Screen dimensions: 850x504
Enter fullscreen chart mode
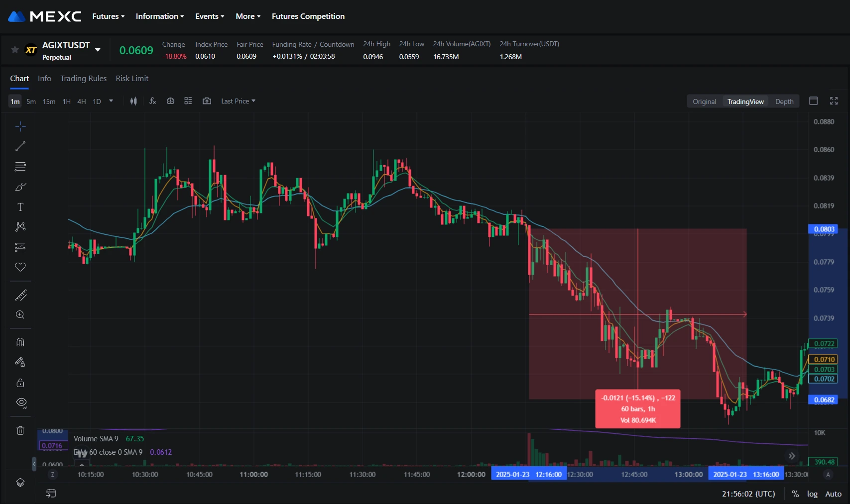[x=834, y=101]
